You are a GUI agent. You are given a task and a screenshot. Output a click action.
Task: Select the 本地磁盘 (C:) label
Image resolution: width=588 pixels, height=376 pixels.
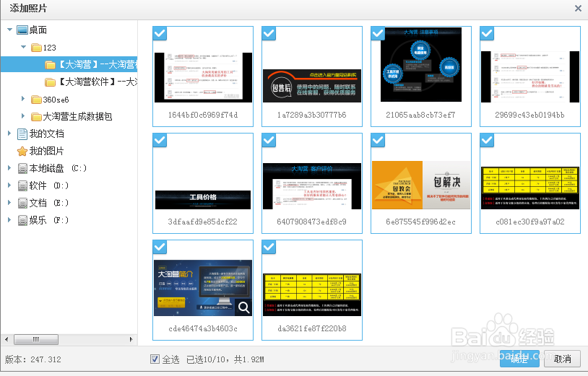[58, 169]
